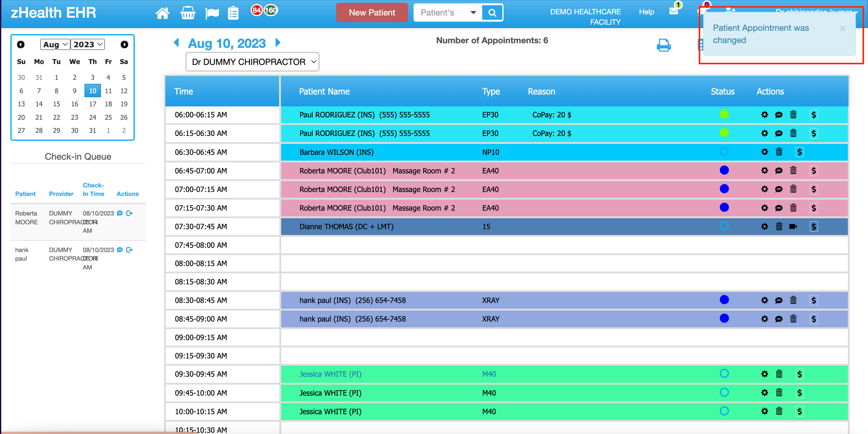Click the New Patient button

pyautogui.click(x=372, y=13)
